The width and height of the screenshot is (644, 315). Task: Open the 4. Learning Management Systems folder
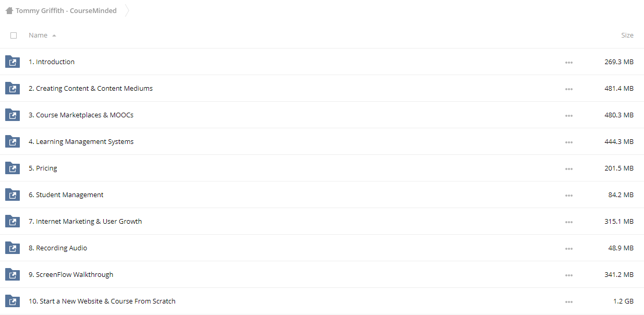pyautogui.click(x=81, y=141)
